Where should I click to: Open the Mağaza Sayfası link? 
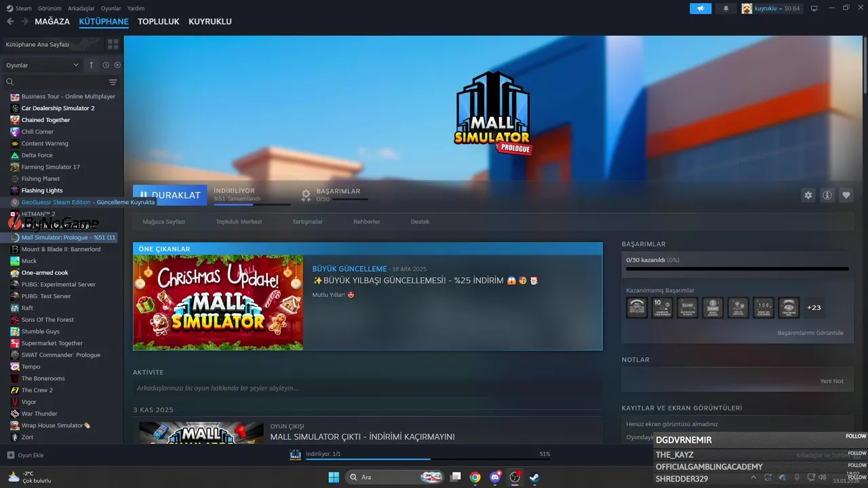pos(163,222)
